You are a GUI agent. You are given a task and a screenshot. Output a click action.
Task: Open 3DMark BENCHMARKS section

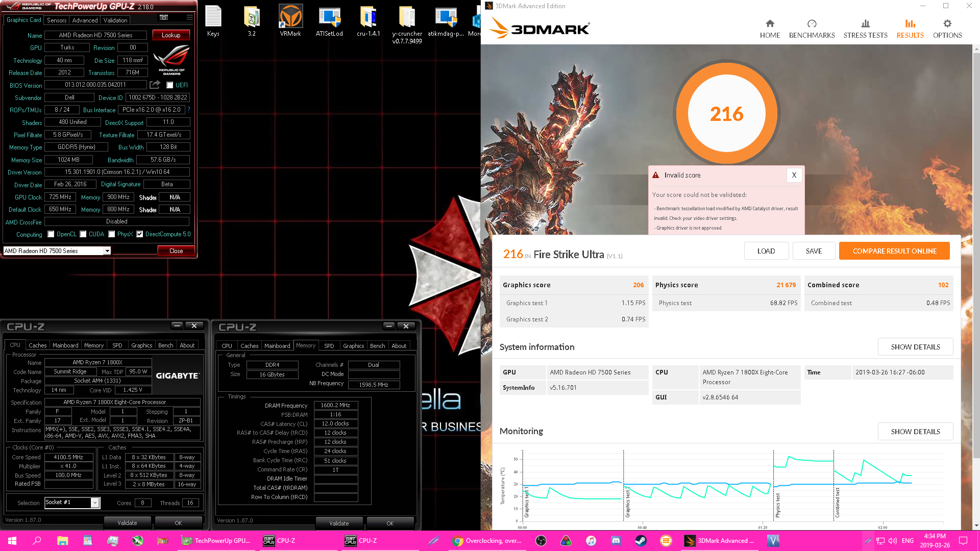812,29
